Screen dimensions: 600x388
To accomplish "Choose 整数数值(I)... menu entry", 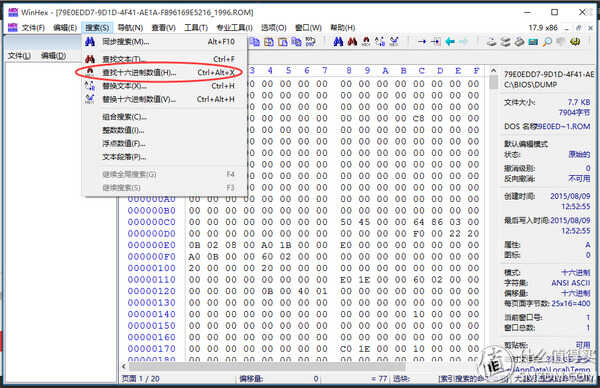I will pos(164,130).
